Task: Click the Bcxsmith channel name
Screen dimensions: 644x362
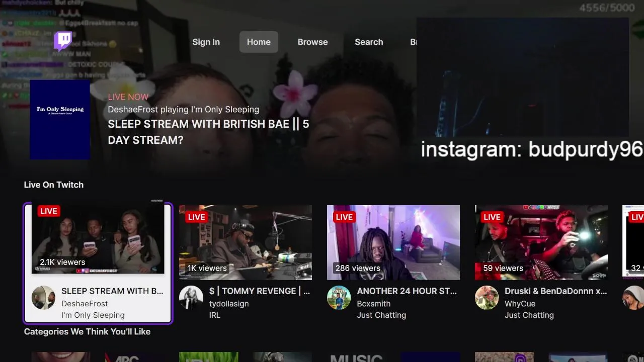Action: tap(374, 304)
